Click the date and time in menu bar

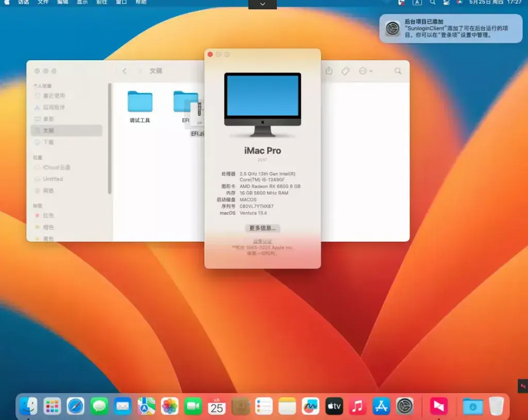point(496,3)
